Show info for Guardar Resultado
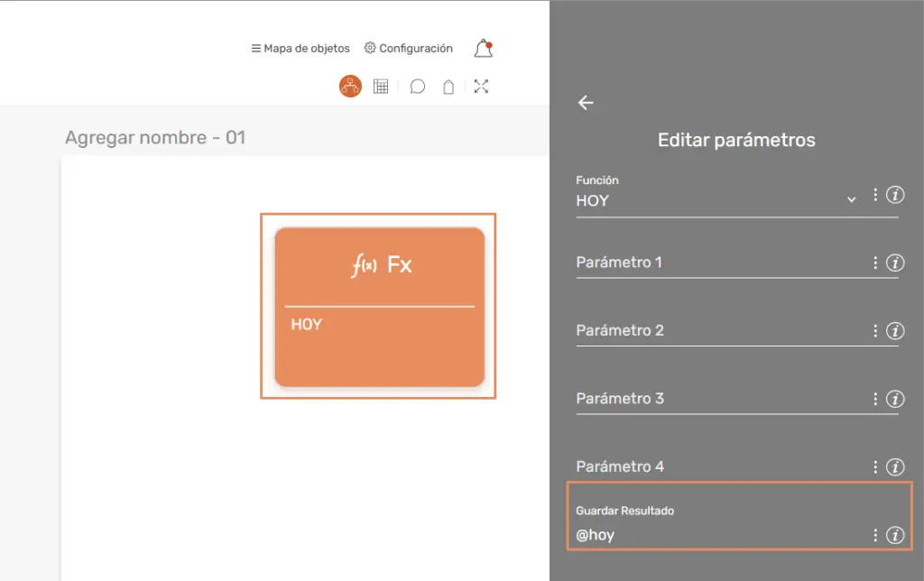 (x=895, y=535)
